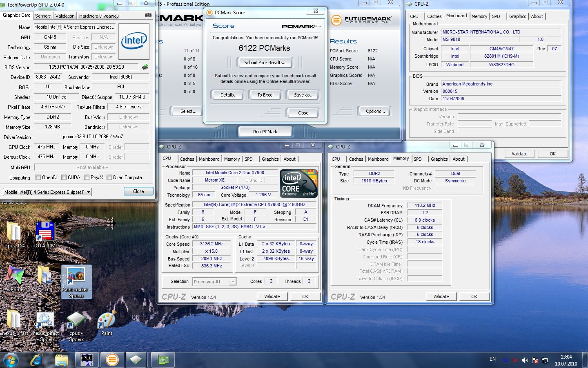The height and width of the screenshot is (368, 588).
Task: Open the cpuz_154 desktop folder
Action: click(x=15, y=235)
